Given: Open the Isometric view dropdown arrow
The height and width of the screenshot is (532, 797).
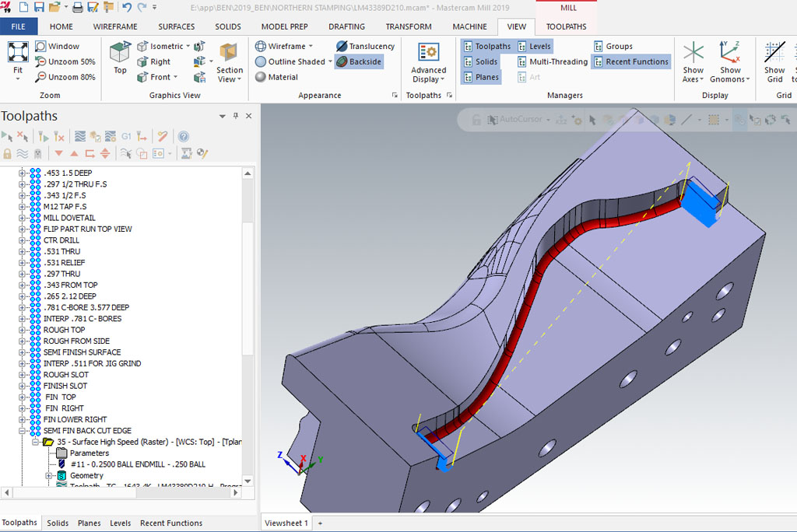Looking at the screenshot, I should click(189, 47).
